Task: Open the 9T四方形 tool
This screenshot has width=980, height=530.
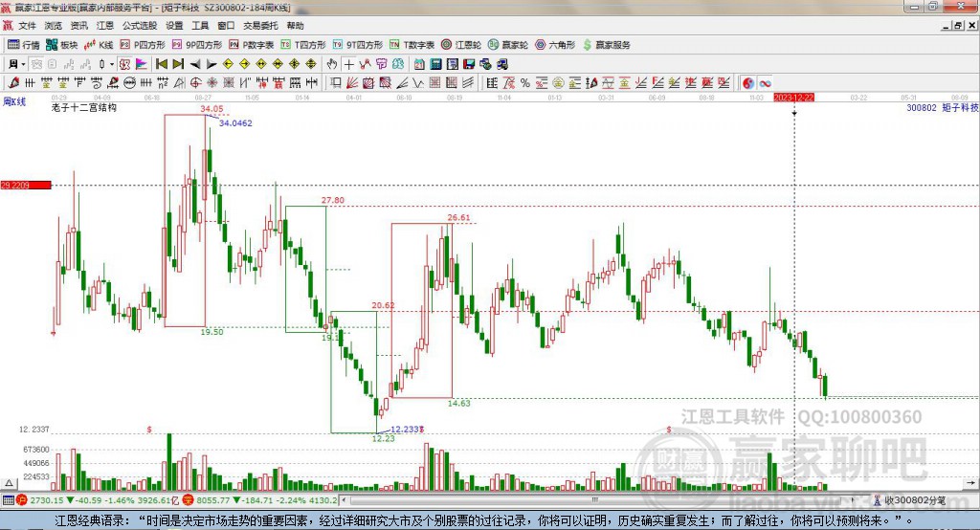Action: pos(358,45)
